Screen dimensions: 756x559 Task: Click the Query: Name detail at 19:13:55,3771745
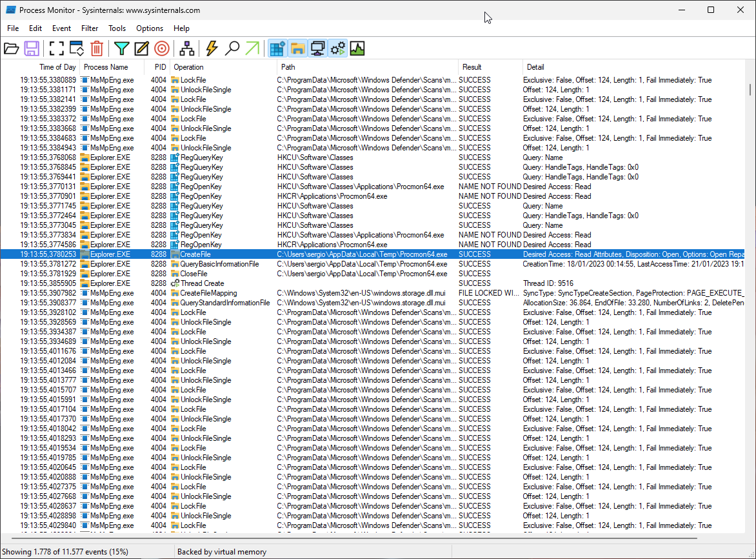click(542, 206)
